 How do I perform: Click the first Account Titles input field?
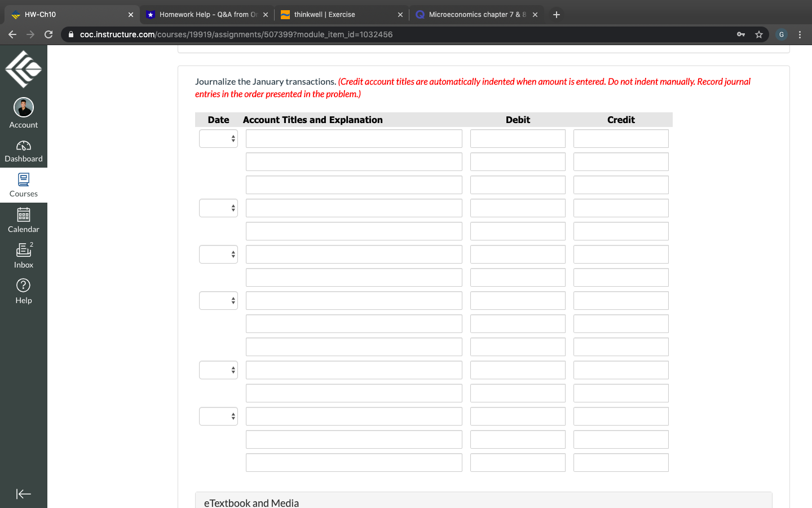354,138
